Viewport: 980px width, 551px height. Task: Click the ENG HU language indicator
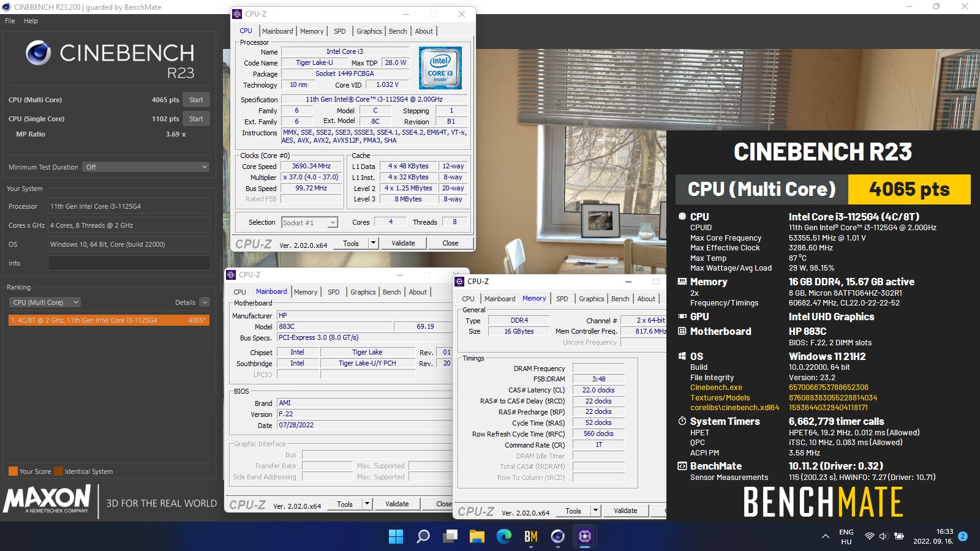point(846,537)
